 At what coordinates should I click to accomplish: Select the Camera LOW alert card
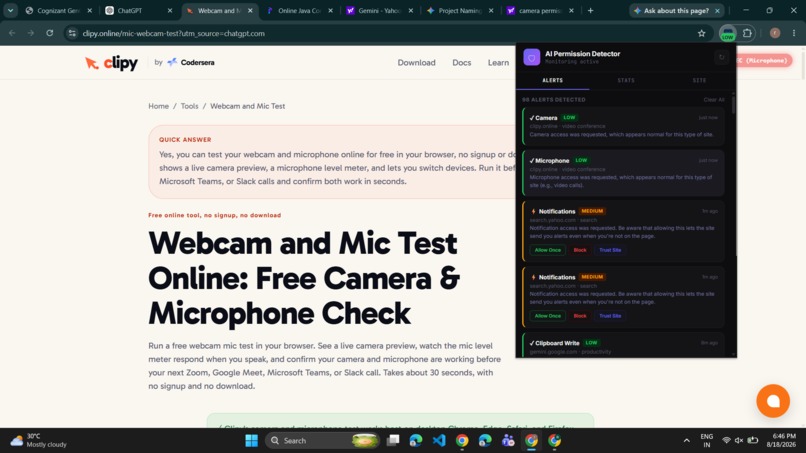[623, 126]
